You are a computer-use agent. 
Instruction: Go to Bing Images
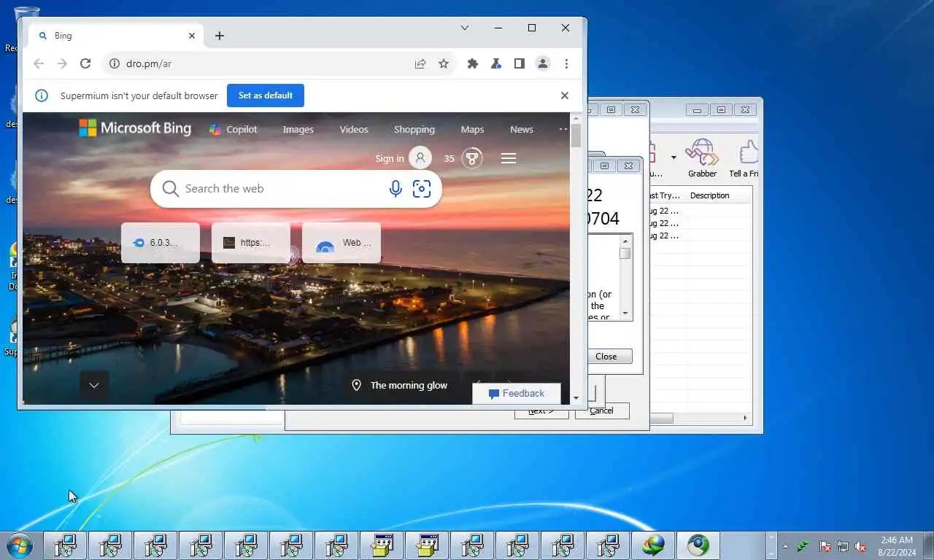(x=298, y=129)
